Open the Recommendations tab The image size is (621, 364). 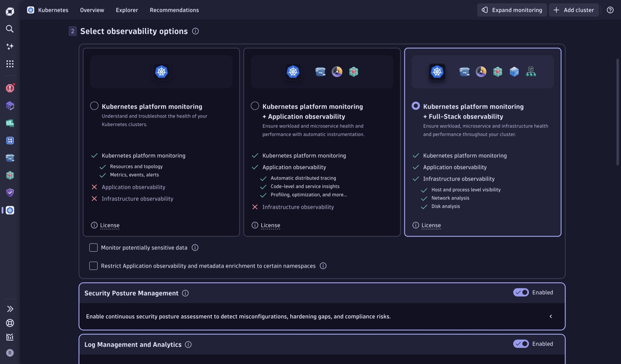(x=174, y=10)
